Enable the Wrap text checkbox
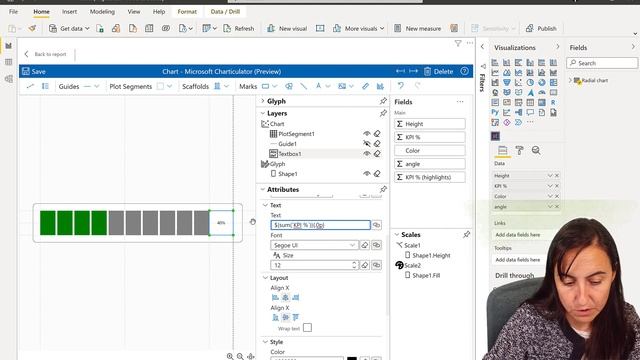 (x=307, y=328)
